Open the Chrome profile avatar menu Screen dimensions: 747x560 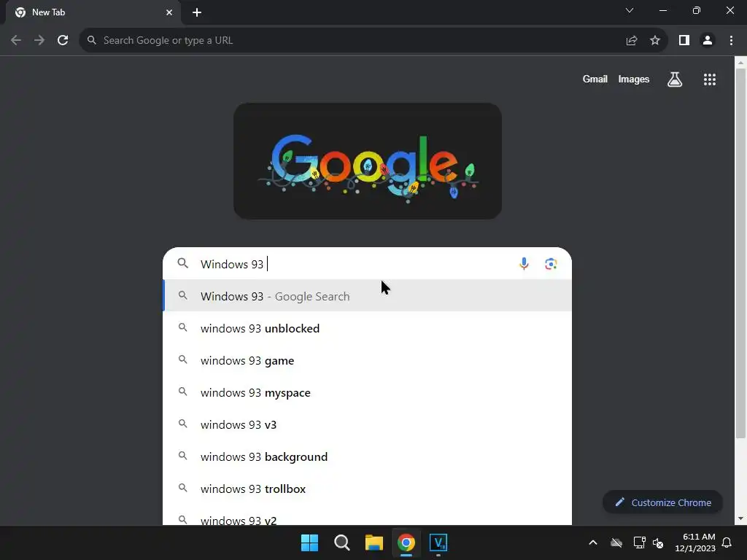pos(708,41)
